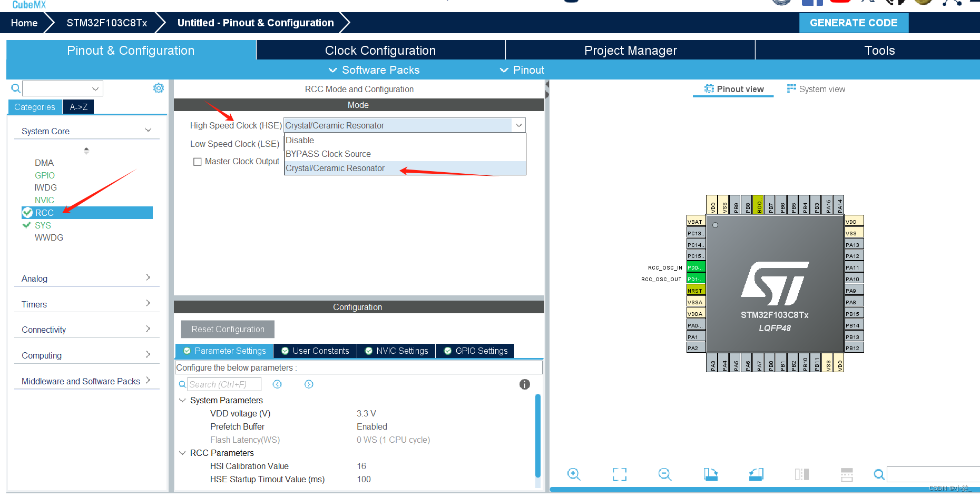Collapse the RCC Parameters group
The height and width of the screenshot is (497, 980).
[182, 453]
